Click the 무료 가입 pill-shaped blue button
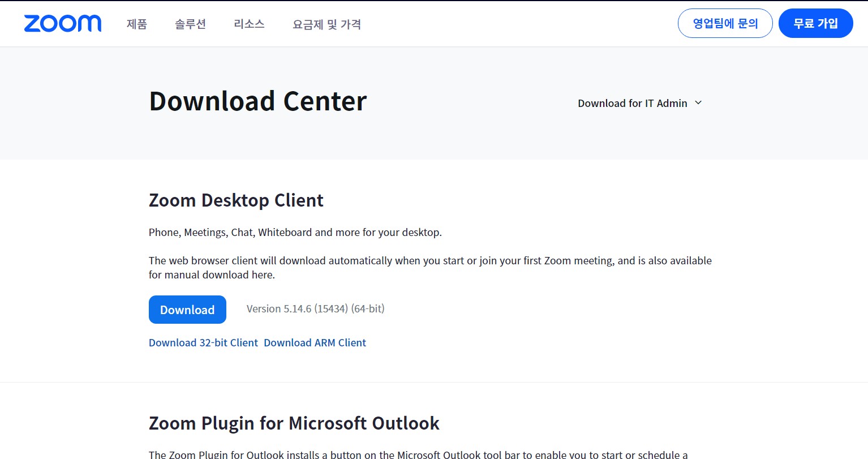Image resolution: width=868 pixels, height=459 pixels. 815,23
